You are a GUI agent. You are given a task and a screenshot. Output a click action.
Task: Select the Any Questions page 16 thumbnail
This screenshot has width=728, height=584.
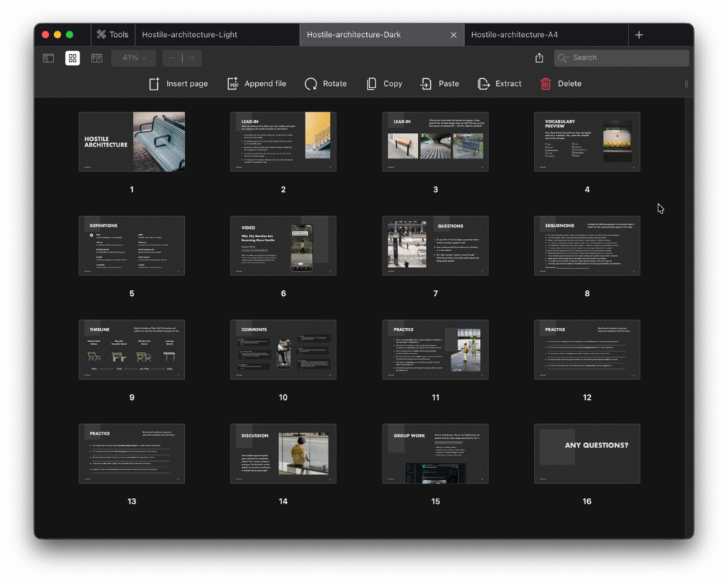coord(587,453)
